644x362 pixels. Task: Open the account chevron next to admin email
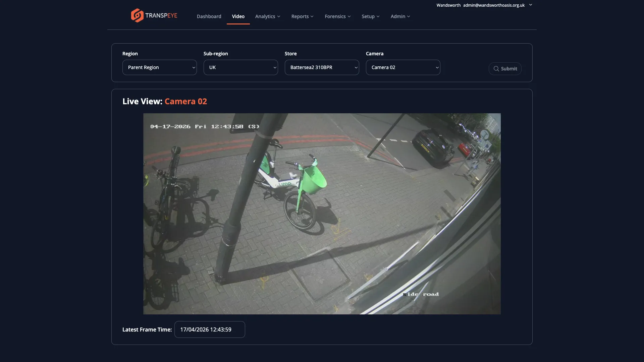pyautogui.click(x=530, y=5)
